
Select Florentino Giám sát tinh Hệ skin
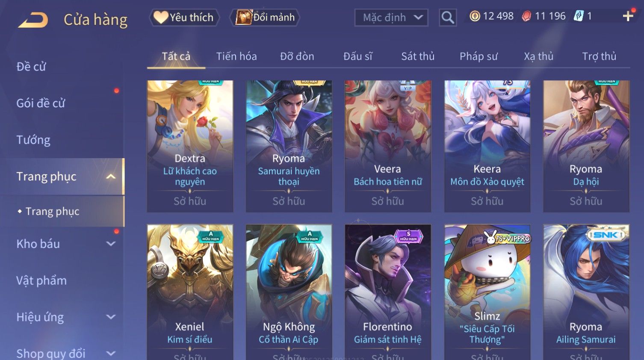click(x=388, y=292)
